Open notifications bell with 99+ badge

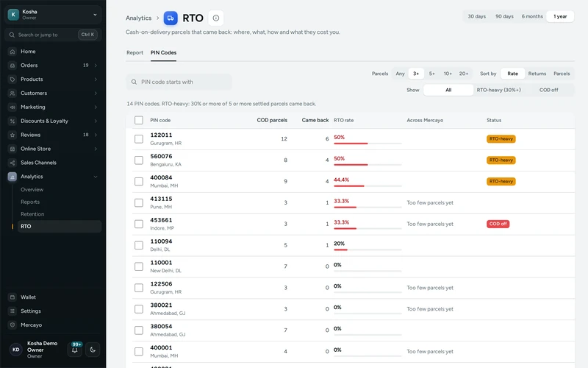[75, 350]
